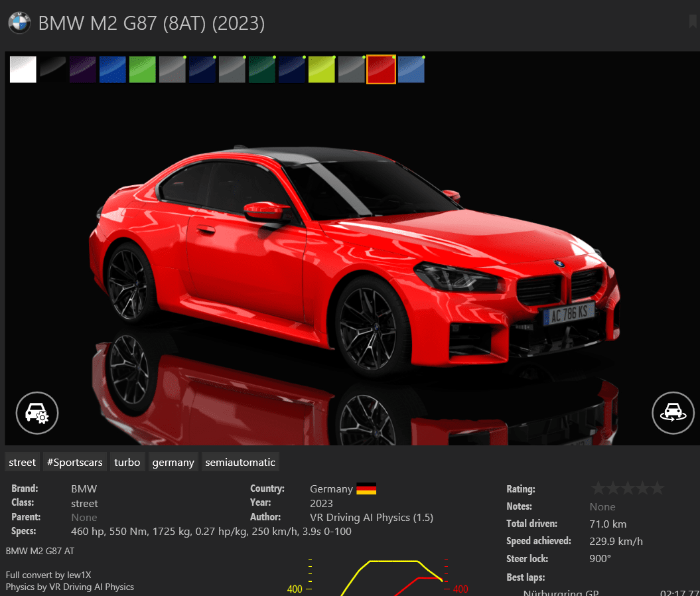
Task: Toggle the bookmark icon at top right
Action: 693,21
